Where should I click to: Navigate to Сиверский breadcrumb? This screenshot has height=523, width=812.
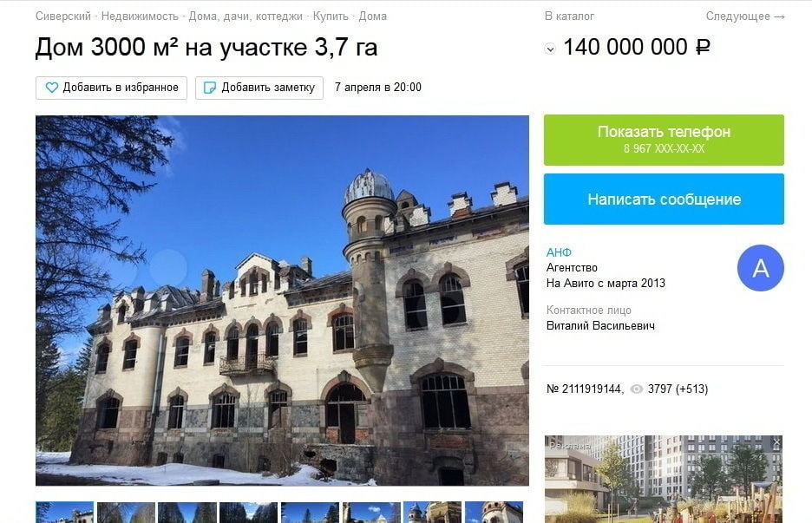point(63,16)
